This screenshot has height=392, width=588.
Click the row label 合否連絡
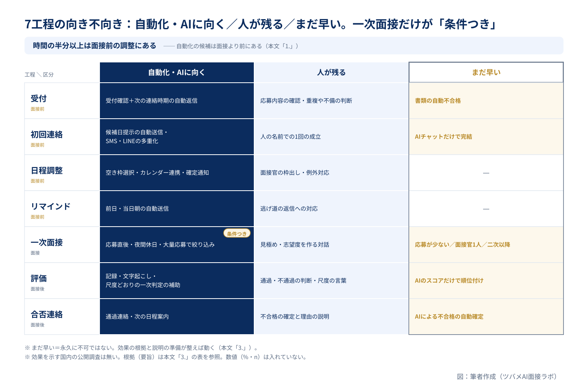coord(47,314)
